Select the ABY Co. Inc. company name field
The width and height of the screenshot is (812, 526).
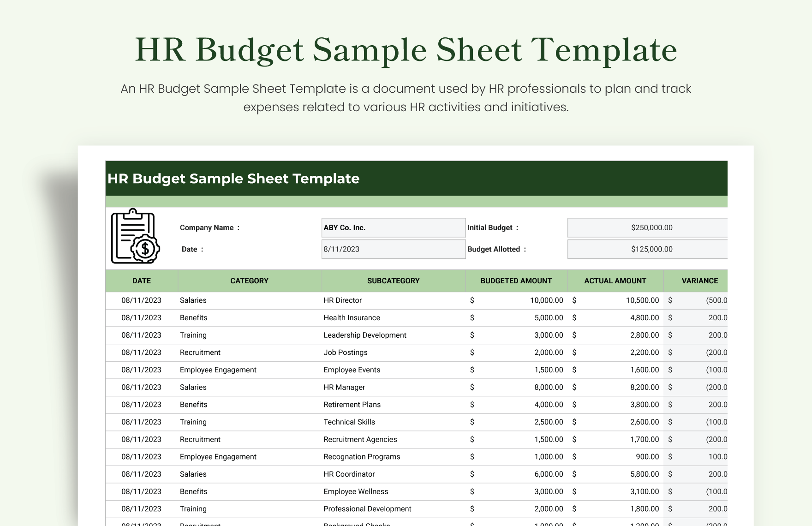(394, 227)
